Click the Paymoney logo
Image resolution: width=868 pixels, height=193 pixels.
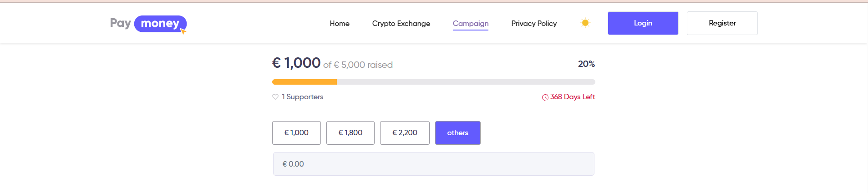[x=148, y=24]
